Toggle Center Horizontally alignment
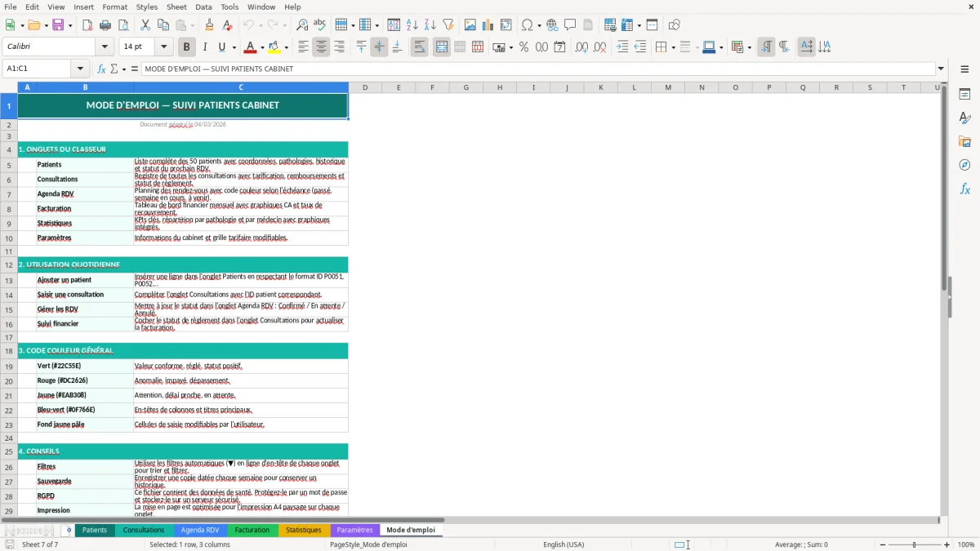The width and height of the screenshot is (980, 551). point(321,47)
